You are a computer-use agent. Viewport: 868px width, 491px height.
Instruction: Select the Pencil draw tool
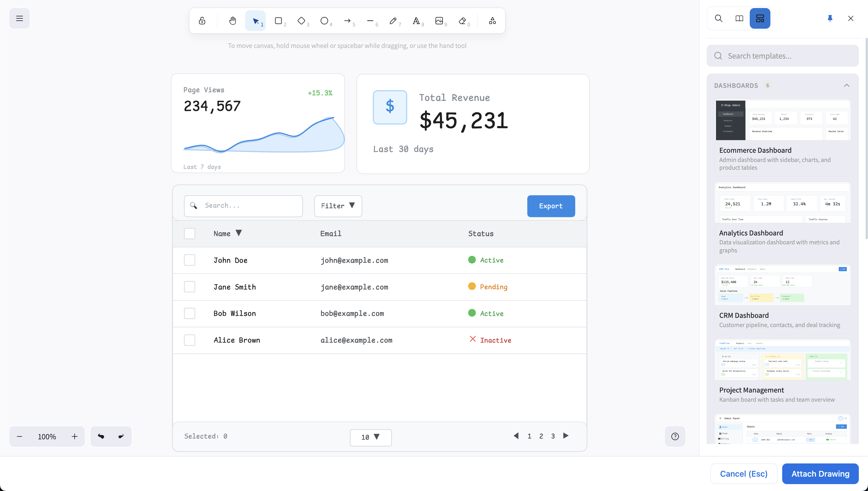pos(393,21)
